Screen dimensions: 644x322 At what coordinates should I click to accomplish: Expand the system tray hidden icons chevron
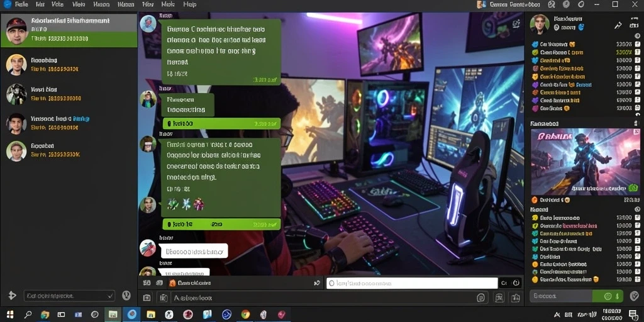click(x=557, y=314)
